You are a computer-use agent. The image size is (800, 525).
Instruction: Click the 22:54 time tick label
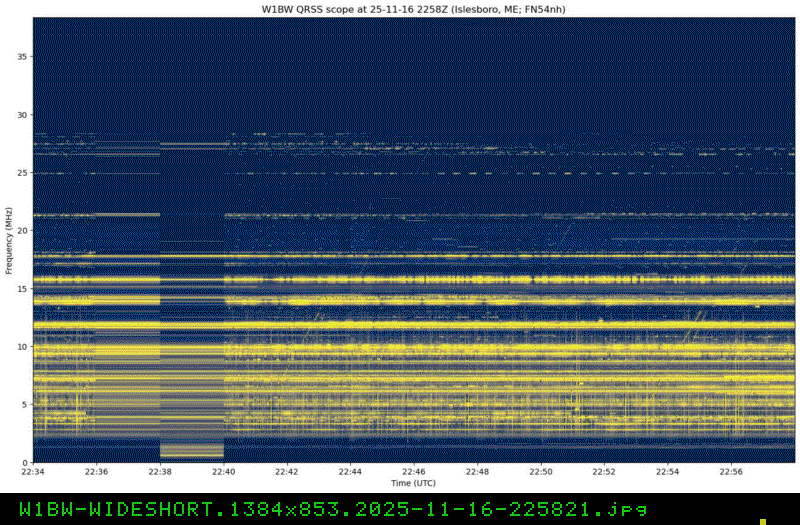click(x=667, y=472)
